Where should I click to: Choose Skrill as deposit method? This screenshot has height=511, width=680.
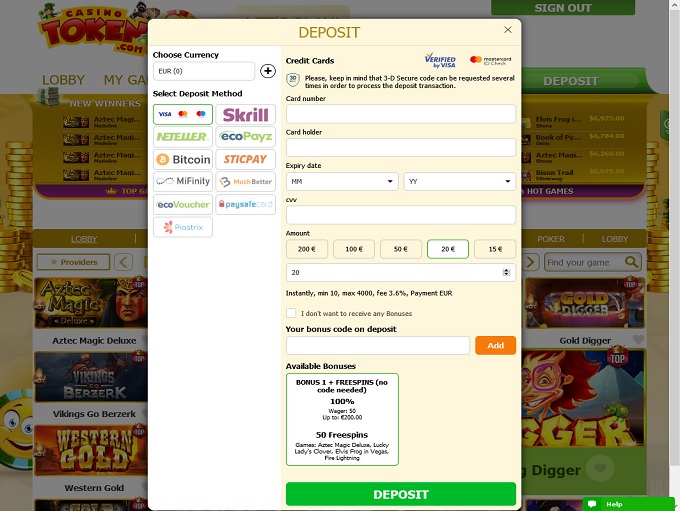point(245,115)
